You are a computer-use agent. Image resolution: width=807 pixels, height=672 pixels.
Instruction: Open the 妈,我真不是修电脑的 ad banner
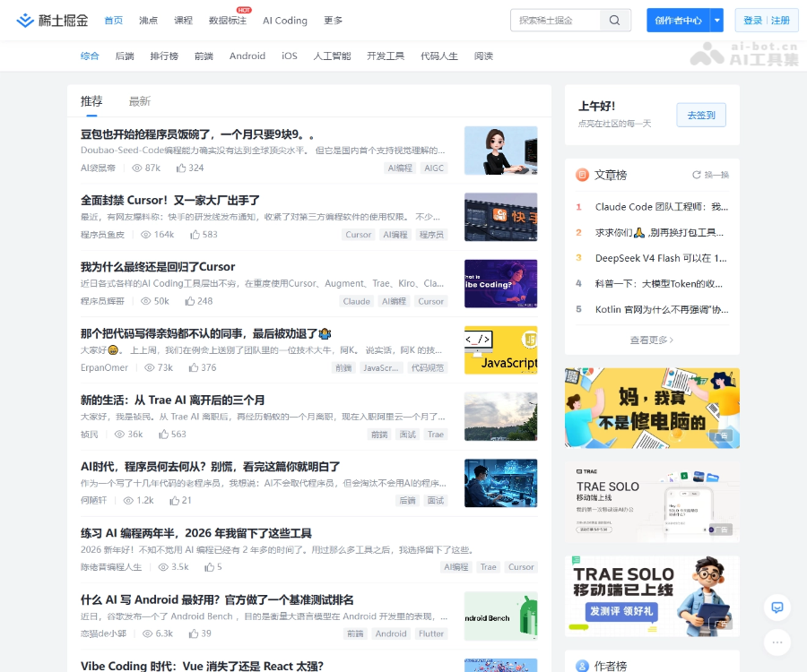[652, 409]
